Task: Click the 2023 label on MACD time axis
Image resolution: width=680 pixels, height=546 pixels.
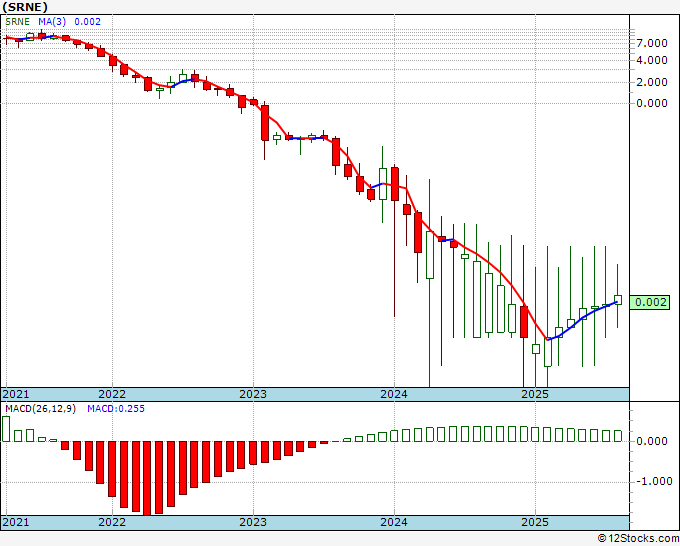Action: 253,522
